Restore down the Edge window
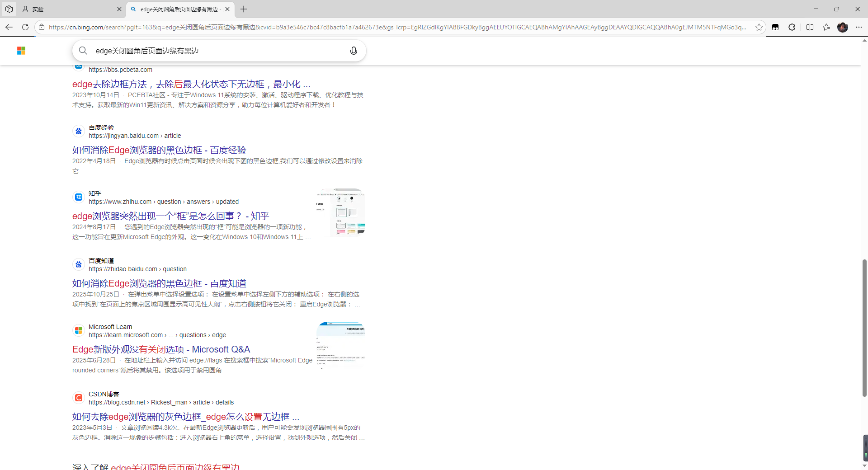The image size is (868, 470). tap(837, 9)
